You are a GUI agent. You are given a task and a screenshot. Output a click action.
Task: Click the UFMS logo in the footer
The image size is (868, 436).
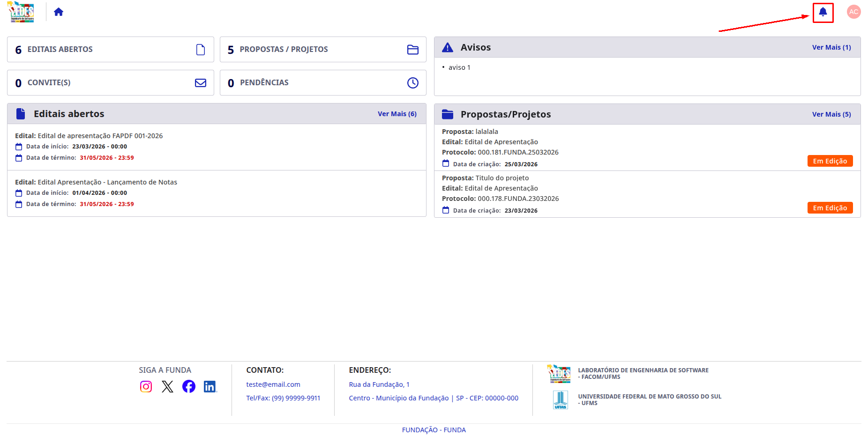coord(561,400)
